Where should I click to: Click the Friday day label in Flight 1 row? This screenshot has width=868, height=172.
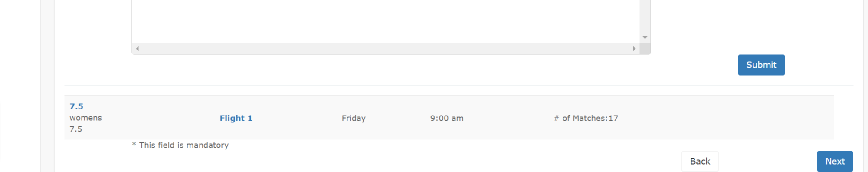point(354,118)
